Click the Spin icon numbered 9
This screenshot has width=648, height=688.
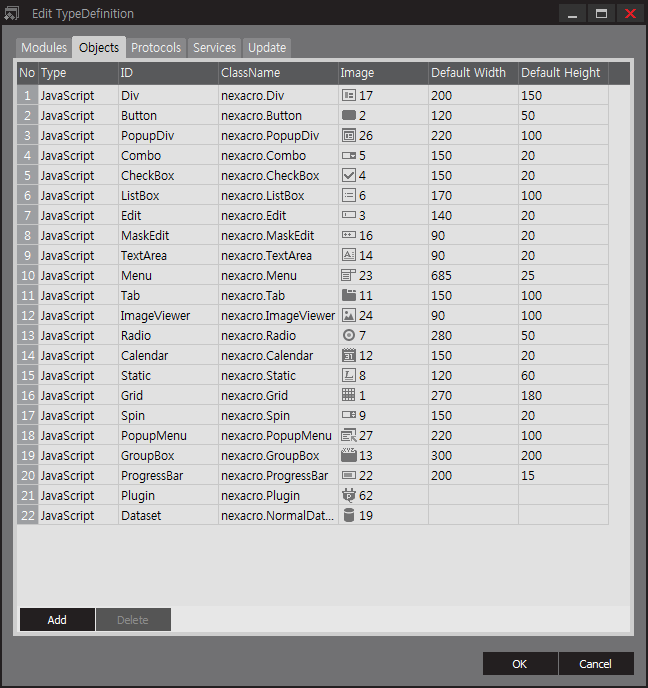(349, 415)
